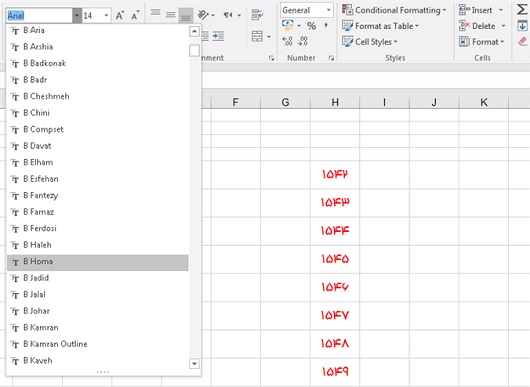Viewport: 530px width, 387px height.
Task: Click font list scrollbar thumb
Action: point(194,51)
